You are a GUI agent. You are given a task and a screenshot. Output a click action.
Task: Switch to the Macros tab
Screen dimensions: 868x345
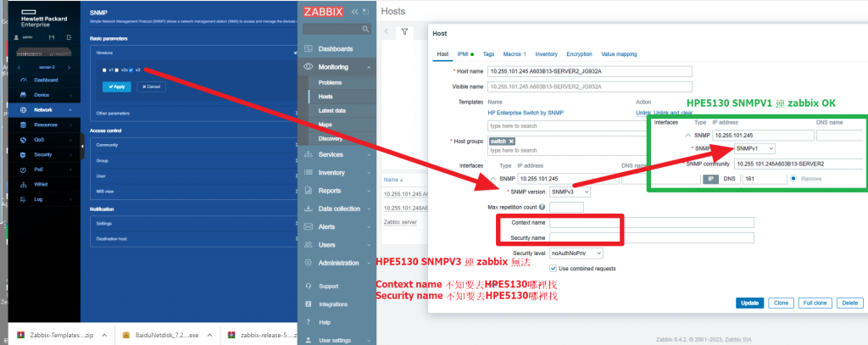(x=515, y=54)
